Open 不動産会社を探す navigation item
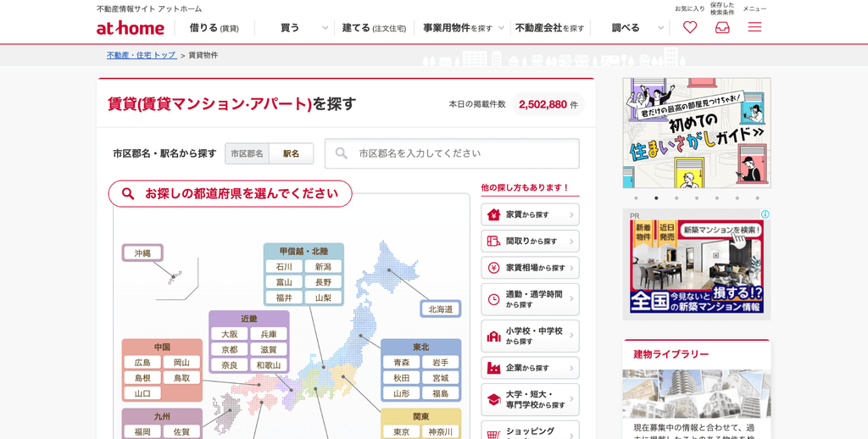Viewport: 868px width, 439px height. click(x=549, y=28)
